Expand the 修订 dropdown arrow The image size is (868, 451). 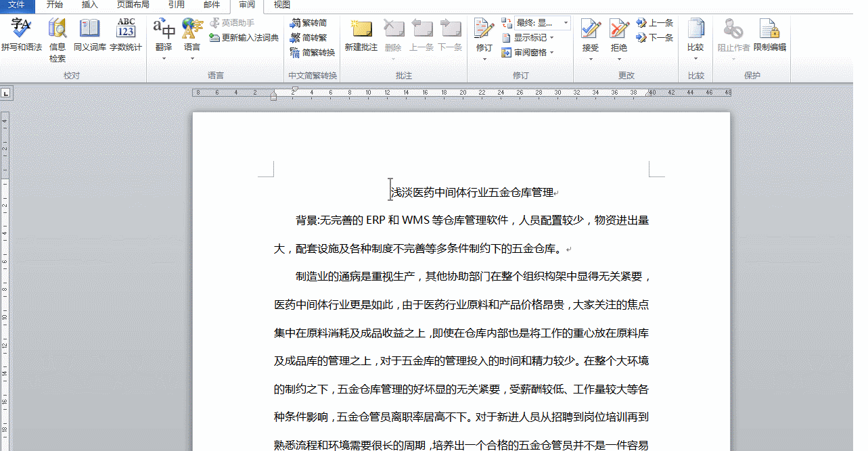tap(484, 58)
